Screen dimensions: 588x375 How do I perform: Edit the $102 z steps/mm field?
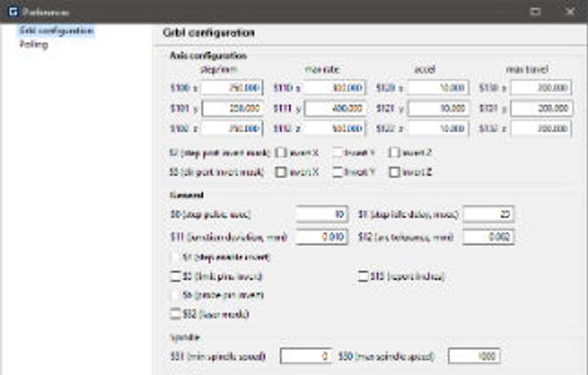tap(232, 128)
